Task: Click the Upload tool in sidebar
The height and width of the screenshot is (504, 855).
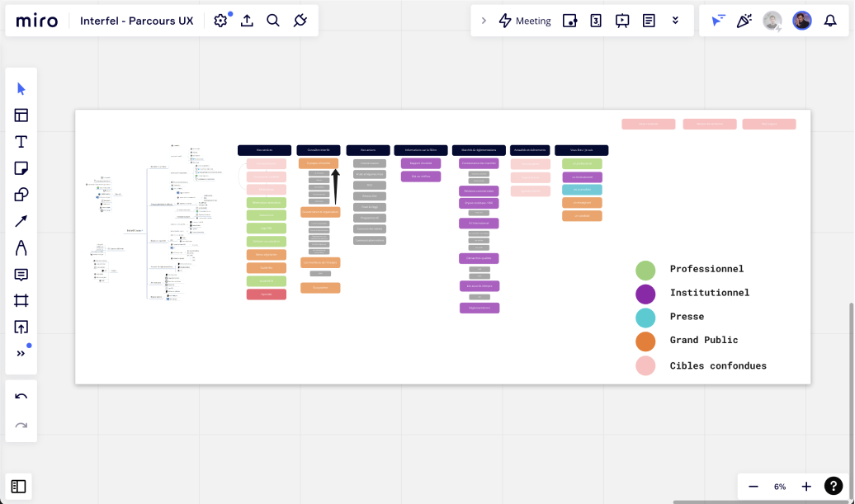Action: click(21, 327)
